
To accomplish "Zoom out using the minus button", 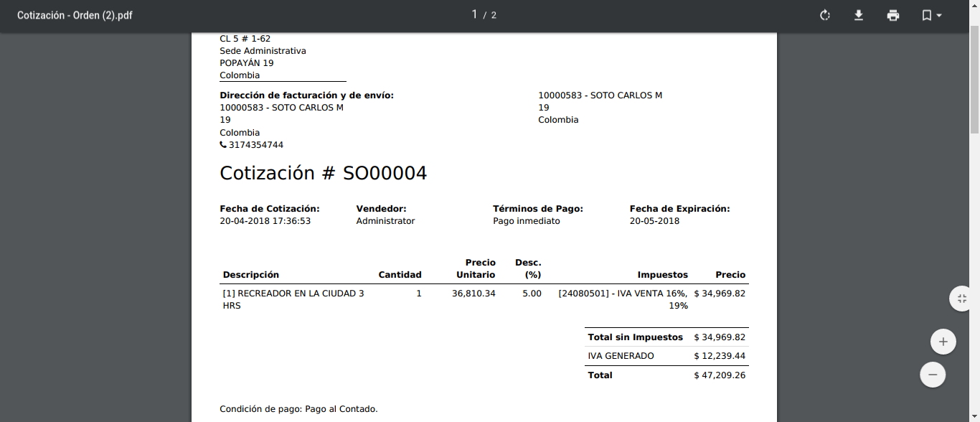I will click(x=933, y=375).
